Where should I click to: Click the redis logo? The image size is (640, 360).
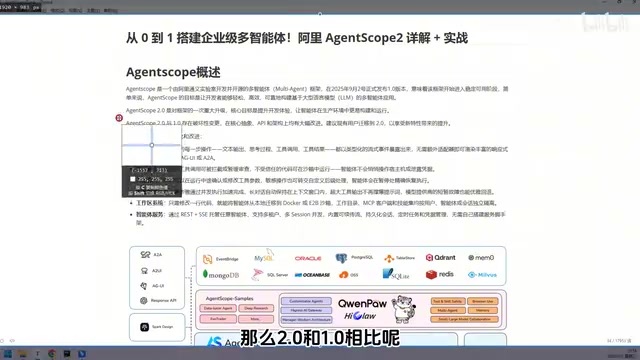coord(440,274)
